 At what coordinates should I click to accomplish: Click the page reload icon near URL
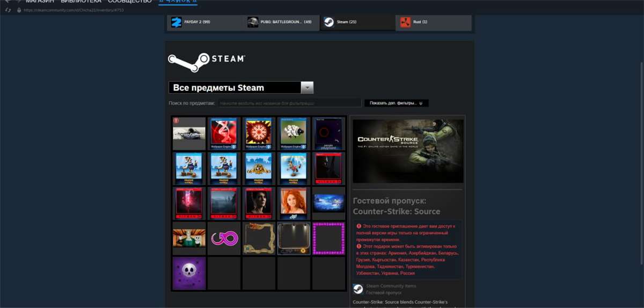click(x=8, y=10)
